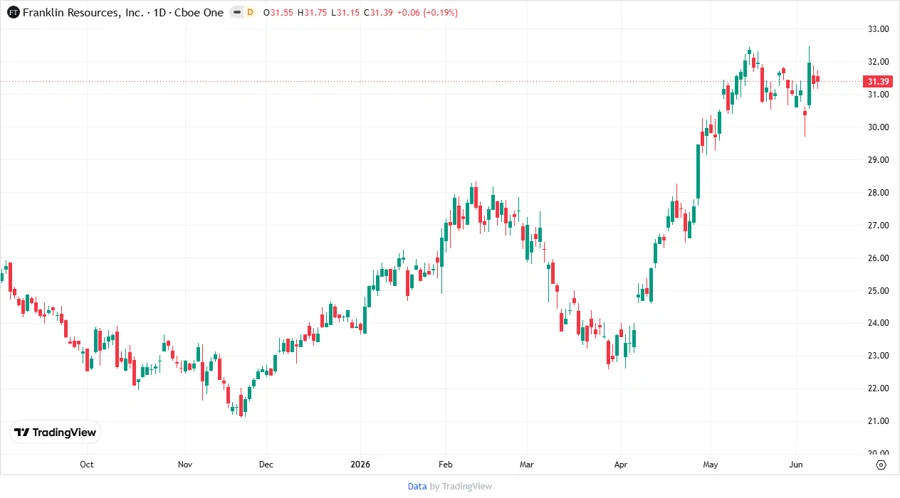This screenshot has width=900, height=498.
Task: Click the high value 31.75
Action: click(x=315, y=12)
